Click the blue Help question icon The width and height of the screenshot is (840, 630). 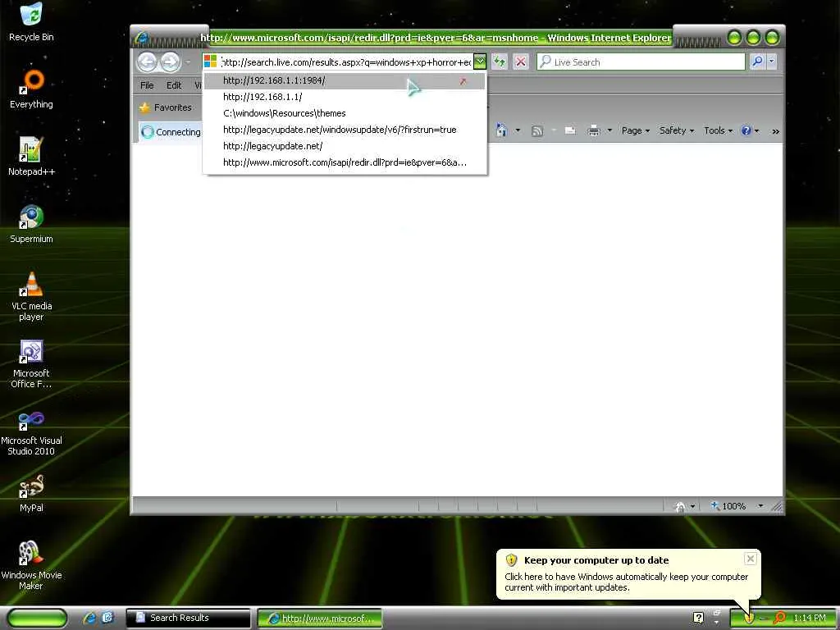746,130
